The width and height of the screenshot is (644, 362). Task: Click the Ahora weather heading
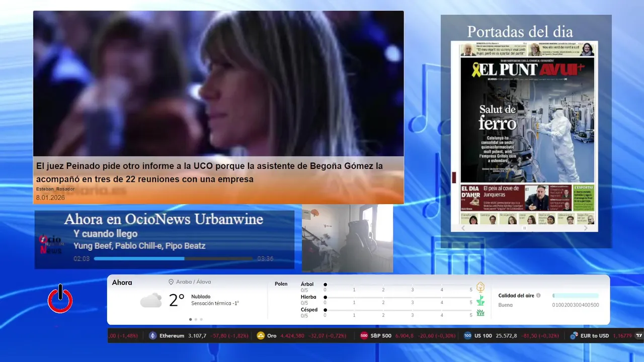122,283
